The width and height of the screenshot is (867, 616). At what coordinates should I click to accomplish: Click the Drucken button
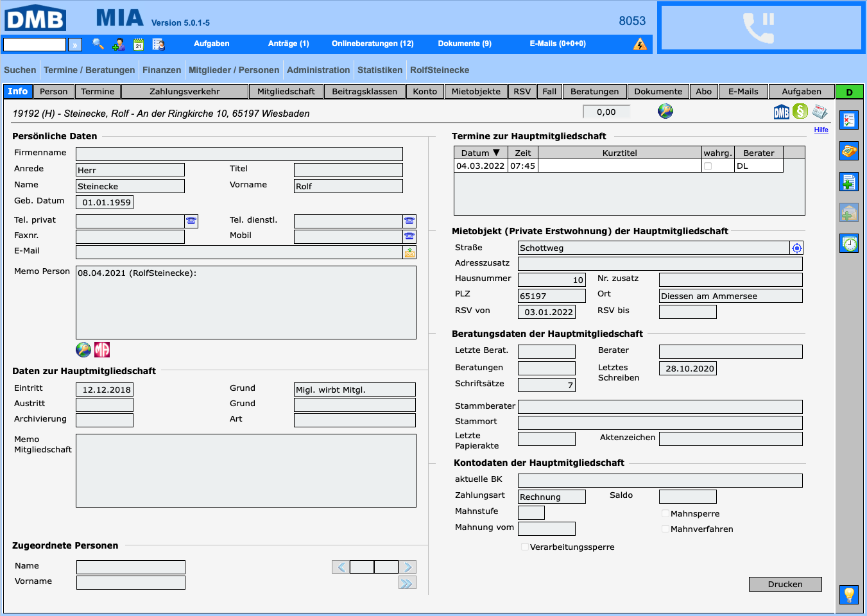[785, 584]
